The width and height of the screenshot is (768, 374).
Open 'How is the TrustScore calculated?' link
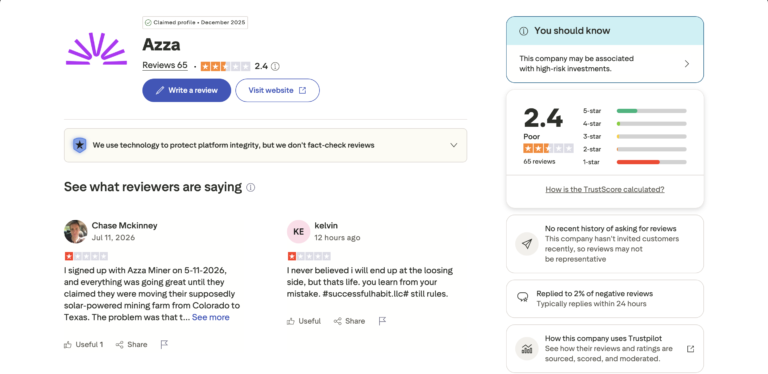(x=605, y=189)
